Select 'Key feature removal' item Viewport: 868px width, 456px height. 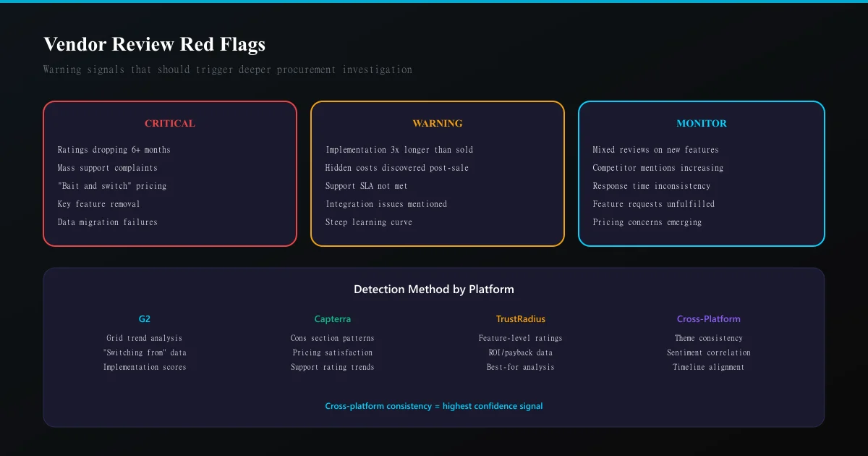(99, 204)
